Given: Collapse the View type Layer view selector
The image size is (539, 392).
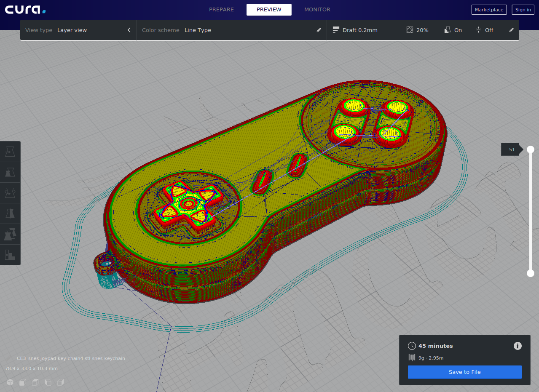Looking at the screenshot, I should [x=129, y=30].
